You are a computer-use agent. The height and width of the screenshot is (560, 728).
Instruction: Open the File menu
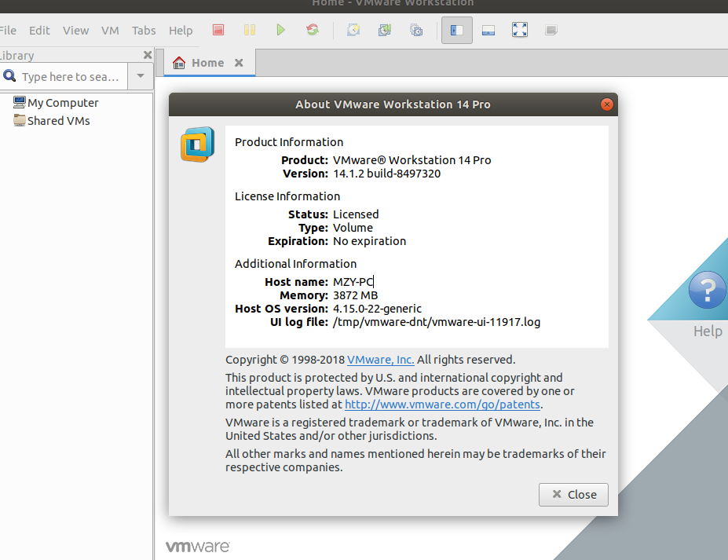click(8, 31)
